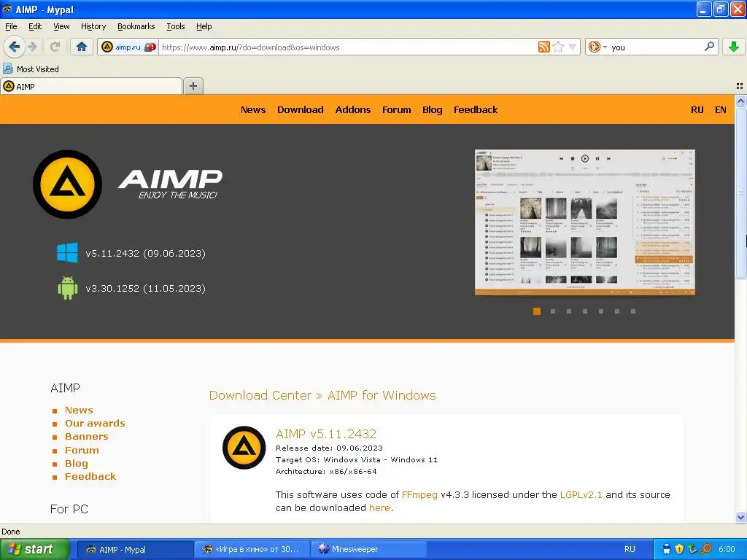Click the search magnifier icon
Viewport: 747px width, 560px height.
point(709,46)
